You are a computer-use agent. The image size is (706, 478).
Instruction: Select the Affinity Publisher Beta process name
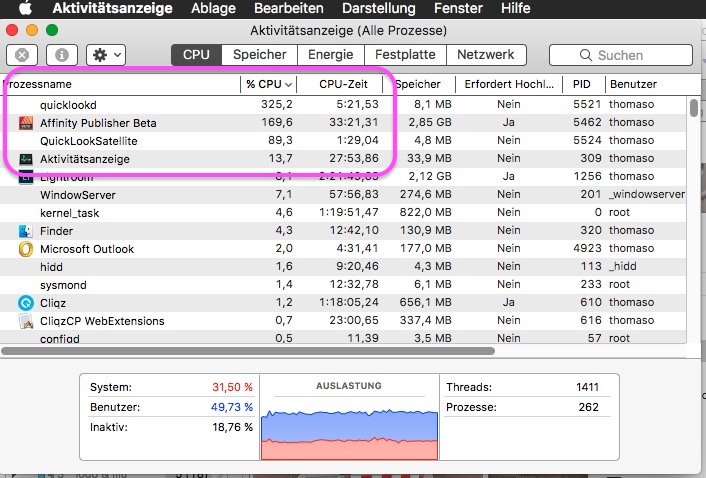coord(98,123)
